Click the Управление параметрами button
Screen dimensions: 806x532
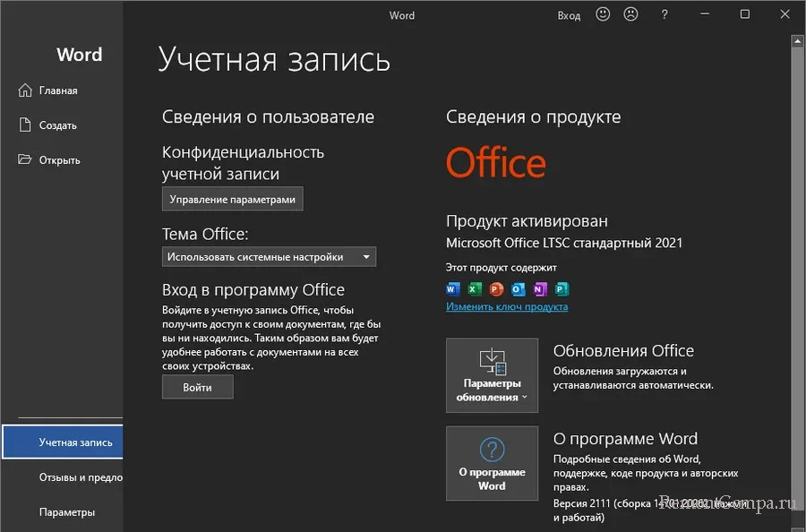coord(232,199)
